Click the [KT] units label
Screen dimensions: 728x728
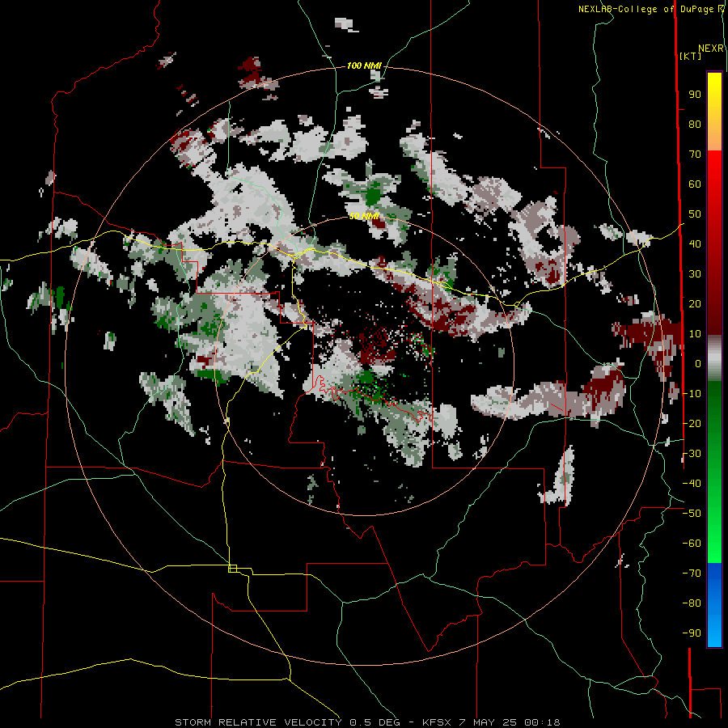[690, 56]
